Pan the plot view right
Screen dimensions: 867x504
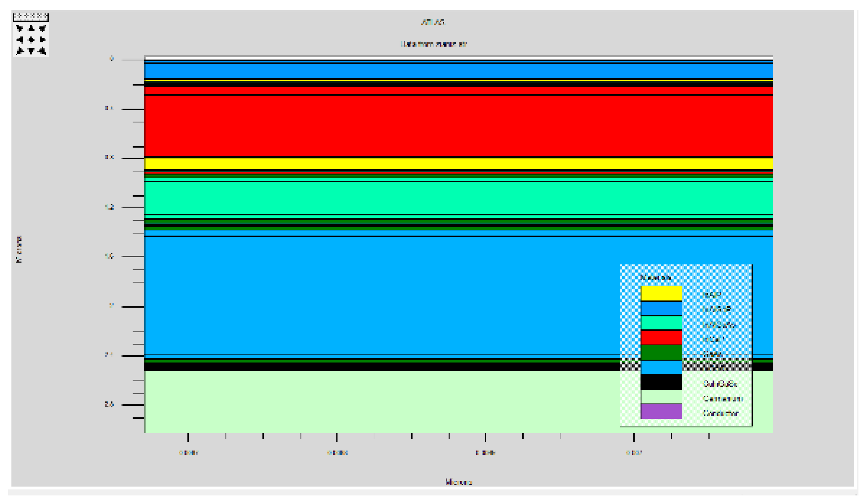coord(42,40)
